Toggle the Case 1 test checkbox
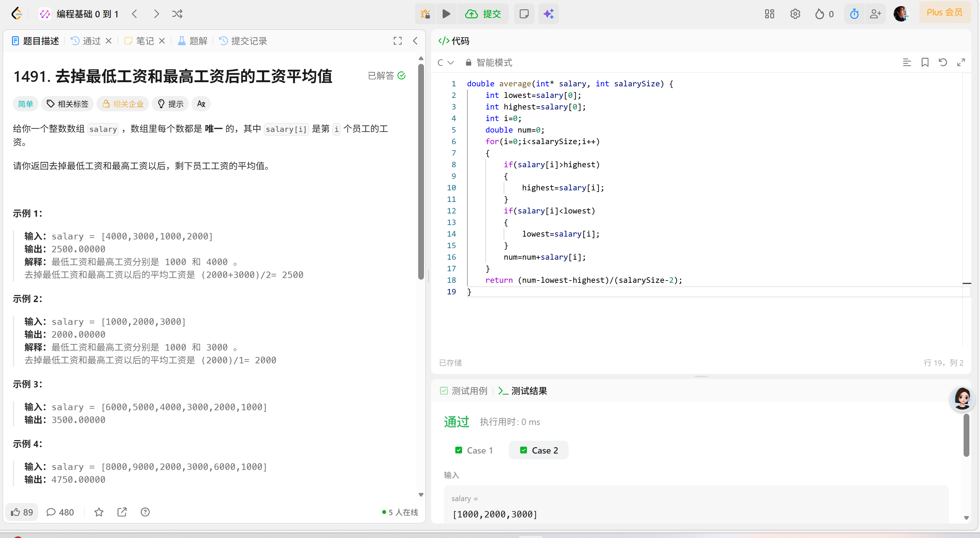 [459, 450]
